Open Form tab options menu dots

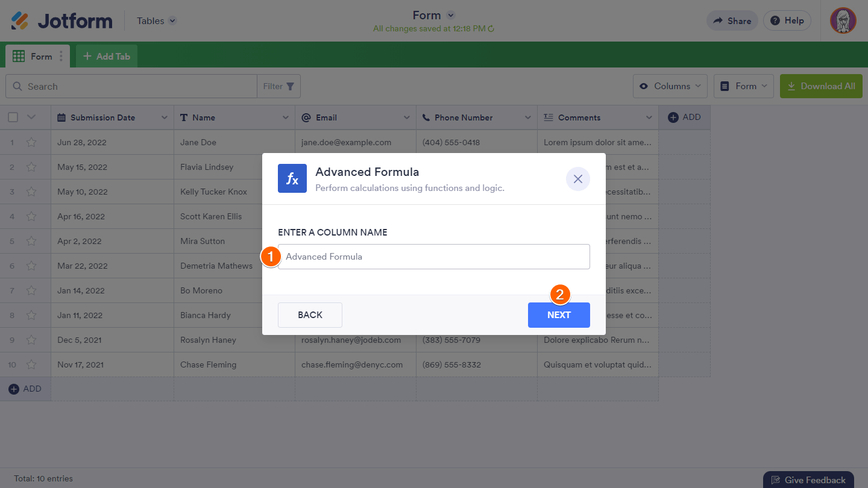pos(61,57)
